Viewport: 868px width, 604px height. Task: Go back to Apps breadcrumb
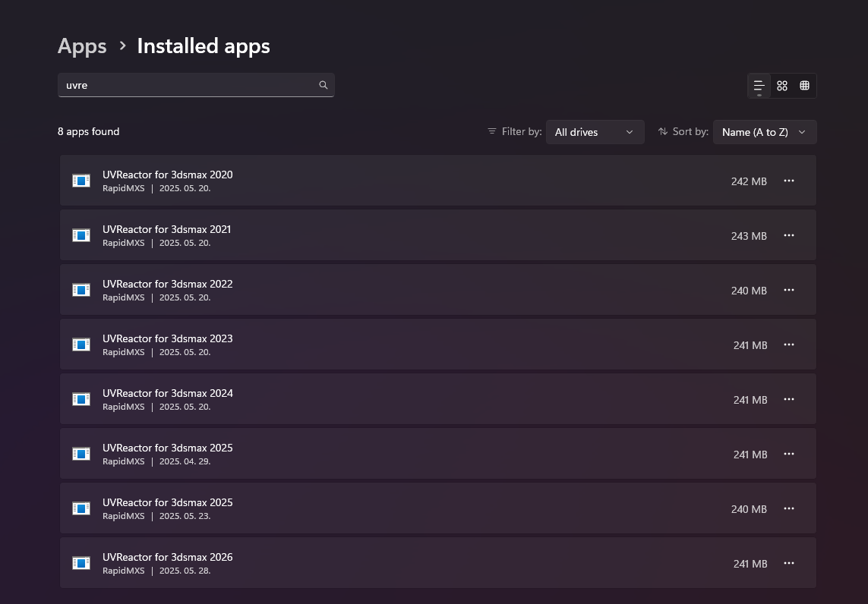pos(82,46)
